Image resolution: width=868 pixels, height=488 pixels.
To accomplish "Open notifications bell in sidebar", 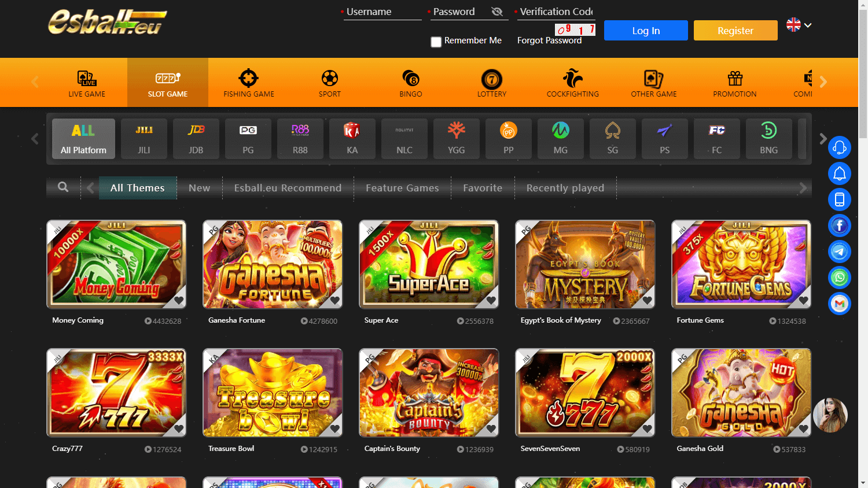I will click(x=840, y=173).
